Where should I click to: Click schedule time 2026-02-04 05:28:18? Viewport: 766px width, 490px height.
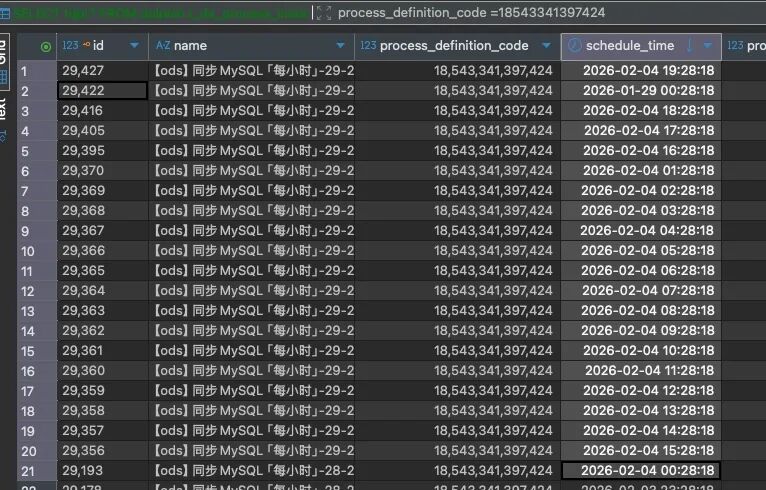pos(641,251)
